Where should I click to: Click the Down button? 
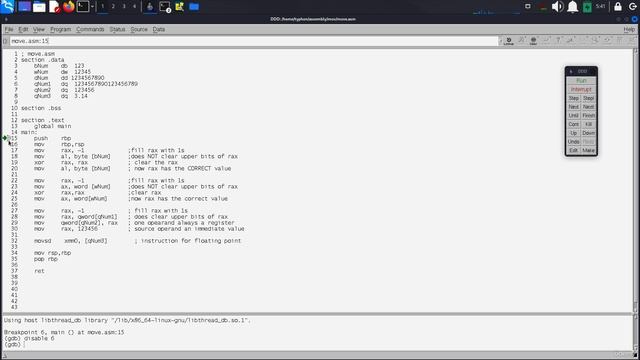(x=589, y=133)
